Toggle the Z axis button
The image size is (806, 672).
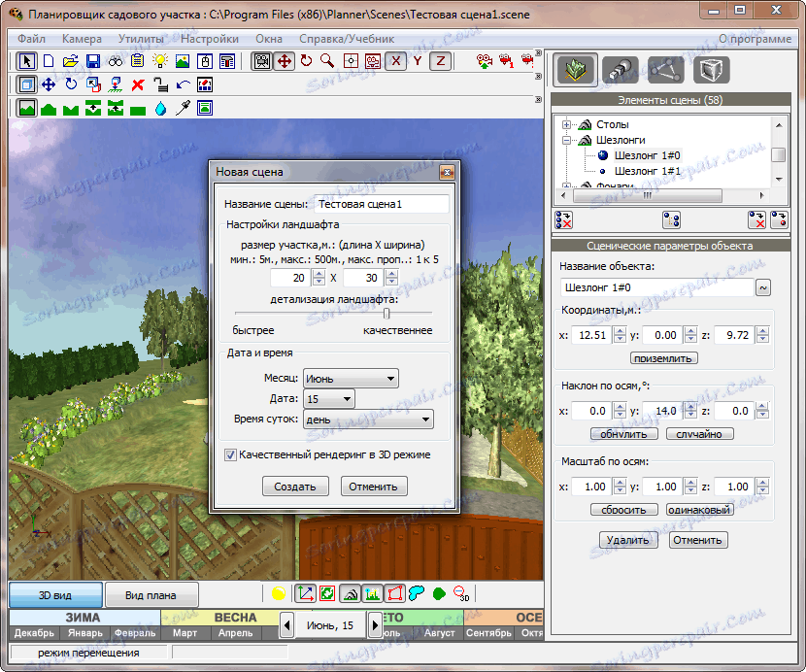click(x=441, y=61)
